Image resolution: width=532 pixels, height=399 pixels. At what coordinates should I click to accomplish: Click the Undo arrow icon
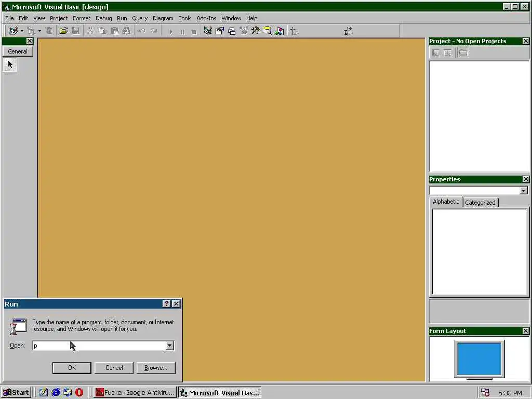pyautogui.click(x=141, y=31)
